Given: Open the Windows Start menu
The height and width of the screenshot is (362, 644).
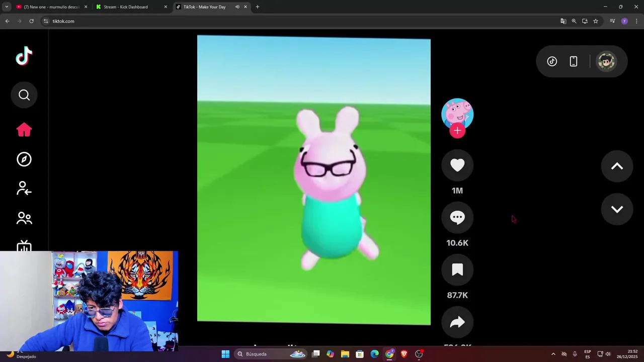Looking at the screenshot, I should click(225, 354).
